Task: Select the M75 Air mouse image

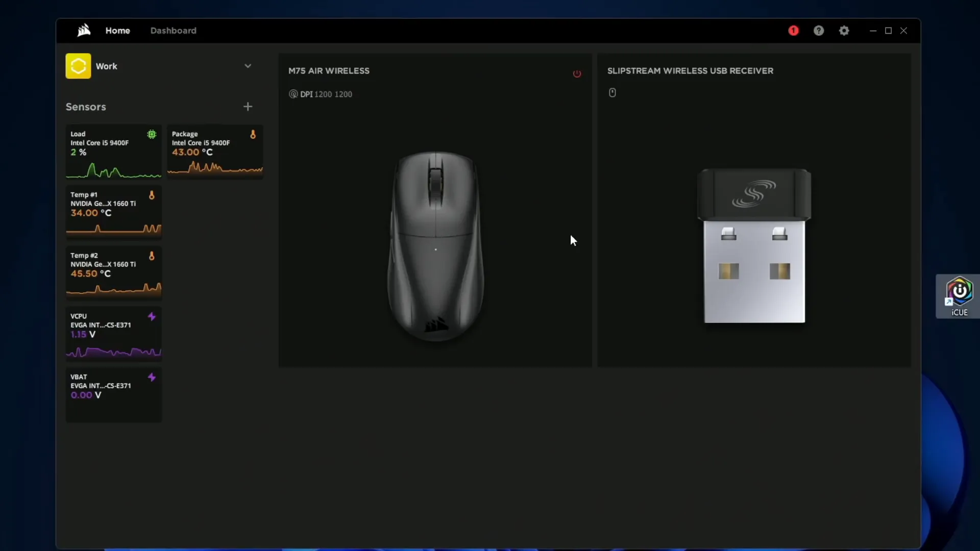Action: [435, 246]
